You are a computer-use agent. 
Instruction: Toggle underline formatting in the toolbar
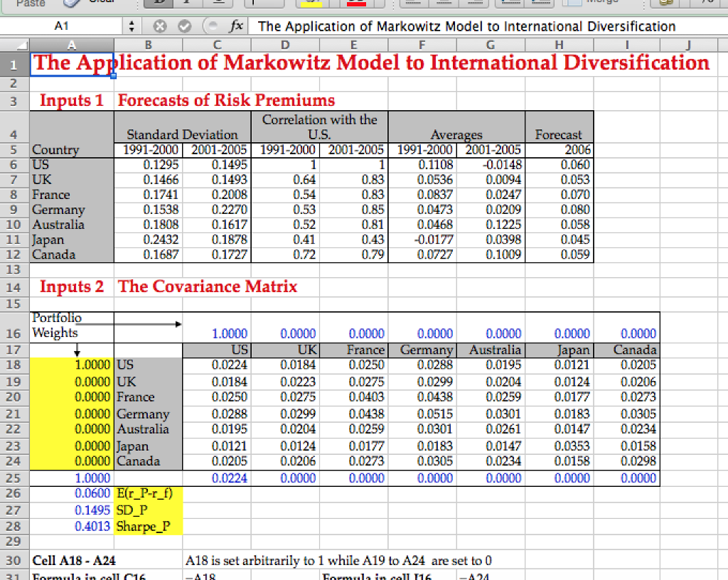tap(218, 3)
